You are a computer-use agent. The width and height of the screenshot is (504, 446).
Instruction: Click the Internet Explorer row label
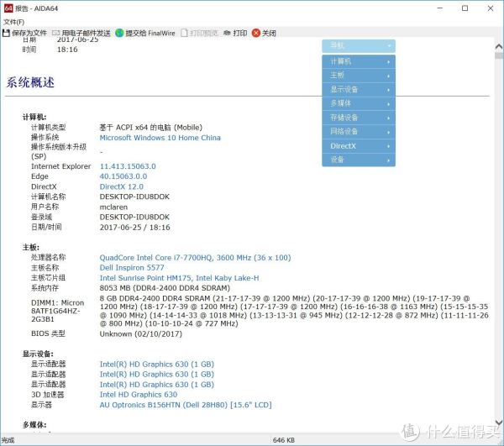click(60, 166)
